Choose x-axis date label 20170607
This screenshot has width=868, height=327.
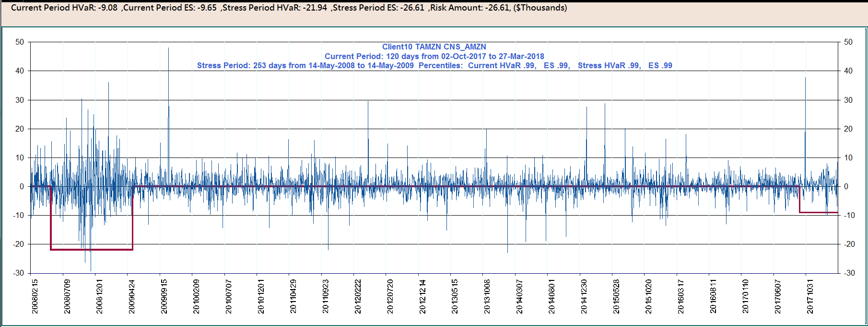[778, 297]
